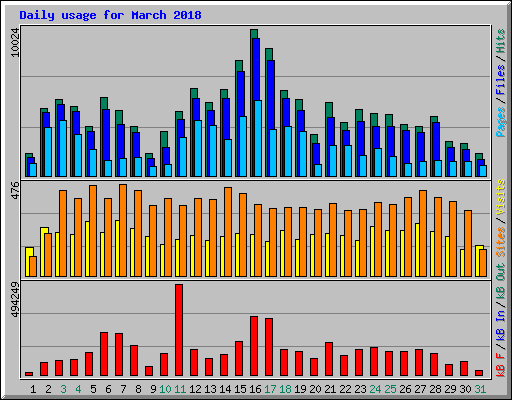512x400 pixels.
Task: Select the red kB bar for day 1
Action: 29,374
